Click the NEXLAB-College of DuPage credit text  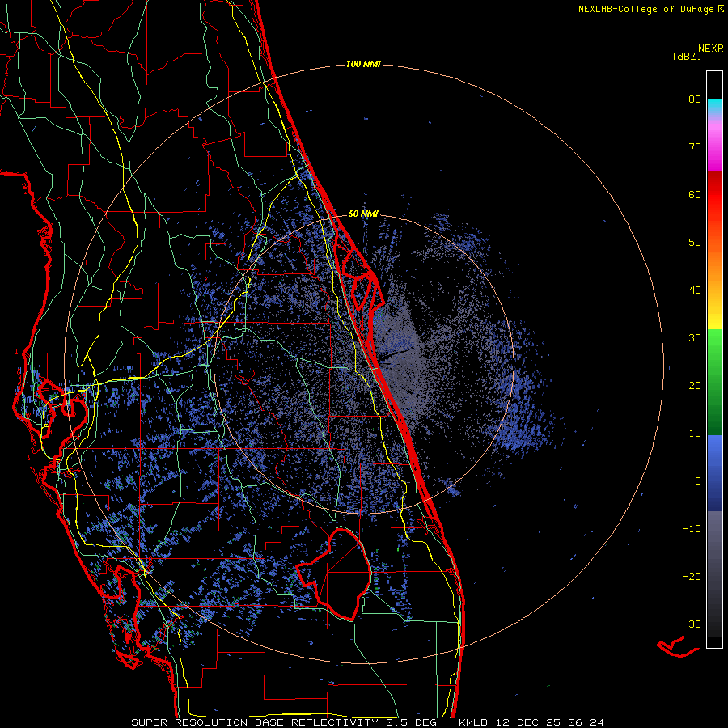[x=650, y=9]
